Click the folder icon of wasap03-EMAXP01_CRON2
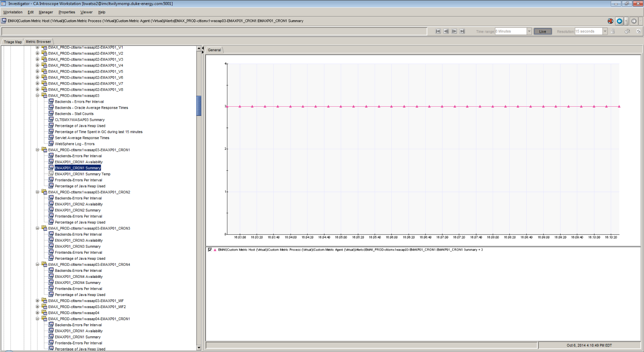 point(44,192)
